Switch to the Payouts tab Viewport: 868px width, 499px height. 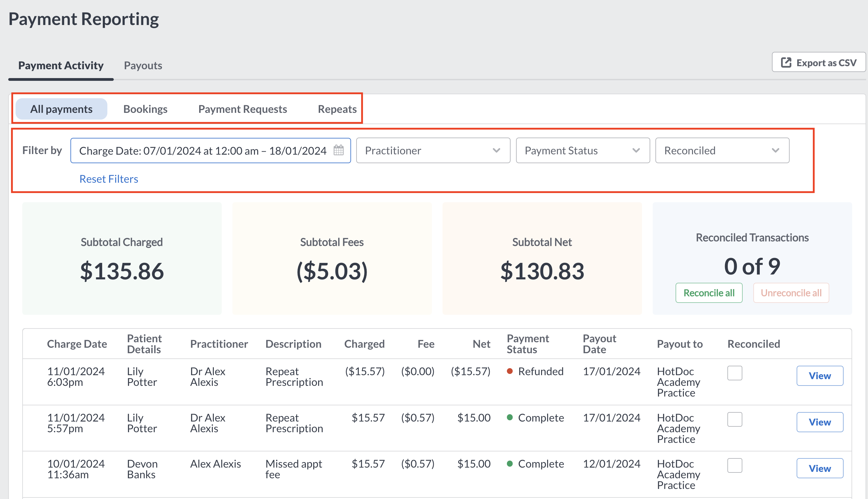tap(143, 66)
